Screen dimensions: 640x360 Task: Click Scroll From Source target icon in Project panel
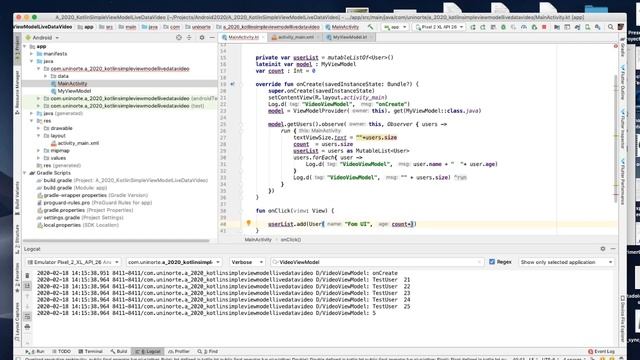(x=179, y=38)
